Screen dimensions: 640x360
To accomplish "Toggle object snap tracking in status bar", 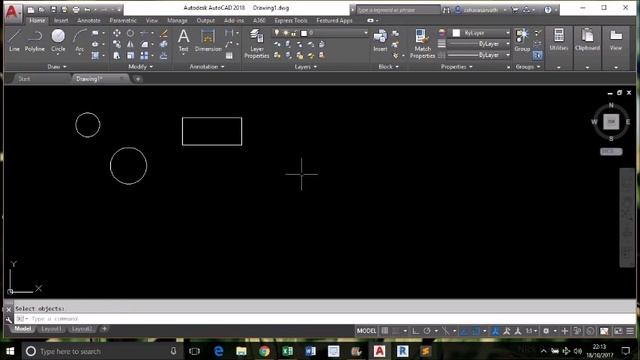I will click(464, 331).
